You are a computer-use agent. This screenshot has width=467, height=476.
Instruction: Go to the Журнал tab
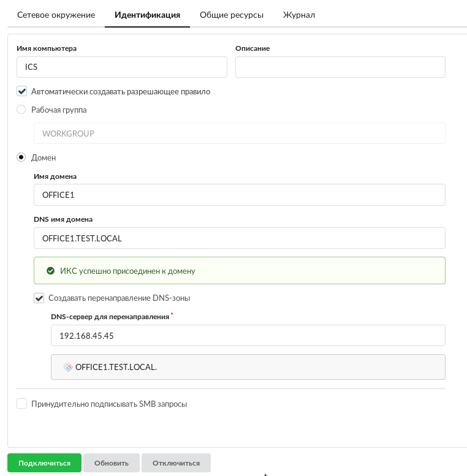pyautogui.click(x=299, y=15)
